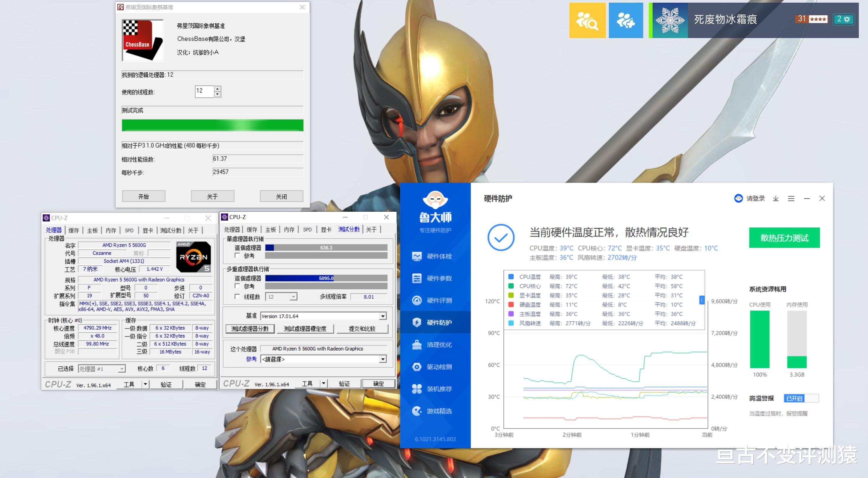Toggle 显卡温度 legend color box
868x478 pixels.
[511, 295]
